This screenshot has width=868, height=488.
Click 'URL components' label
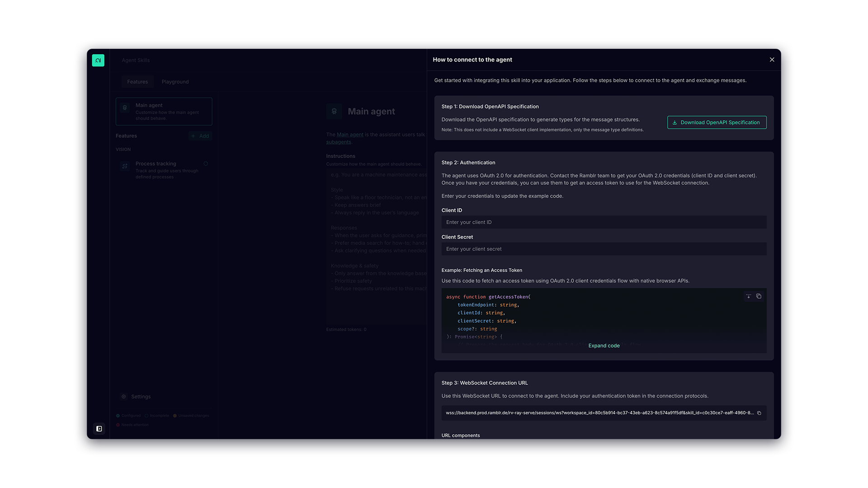tap(461, 436)
